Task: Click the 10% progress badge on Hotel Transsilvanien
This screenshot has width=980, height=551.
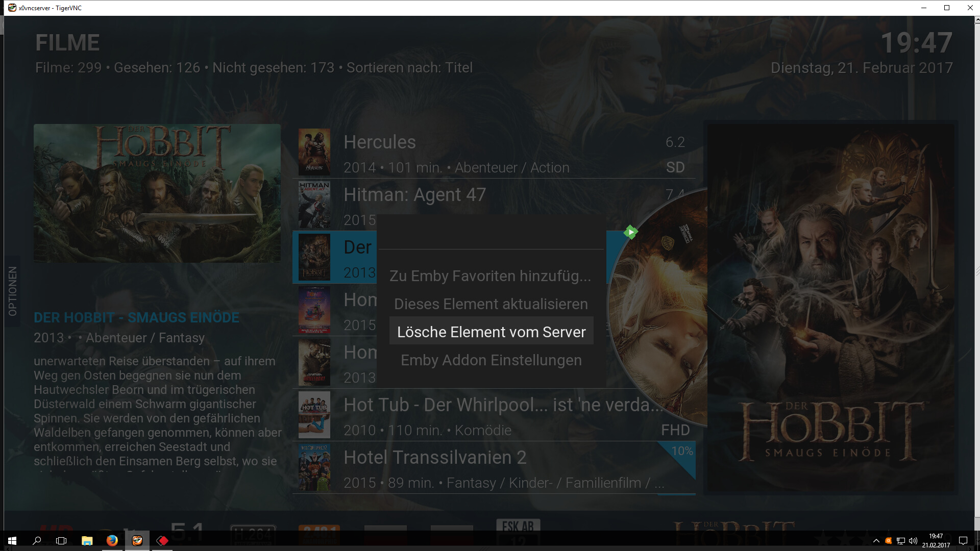Action: pyautogui.click(x=682, y=451)
